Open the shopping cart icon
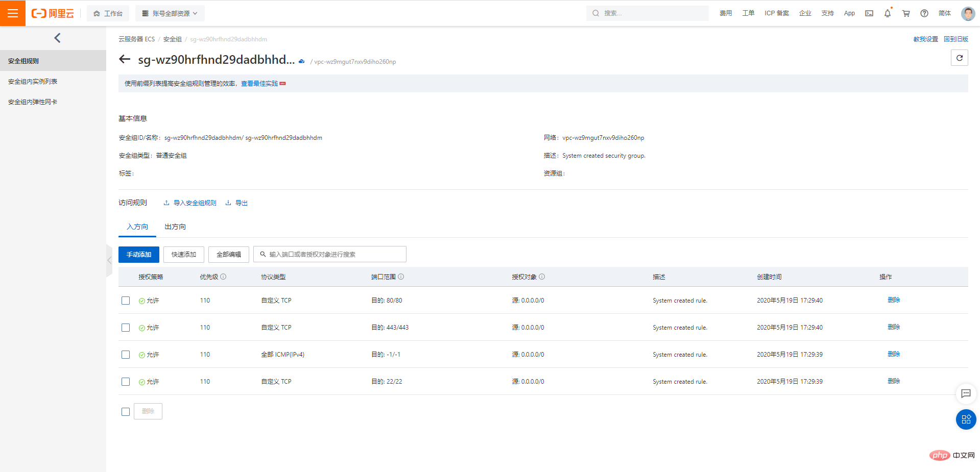 (906, 13)
